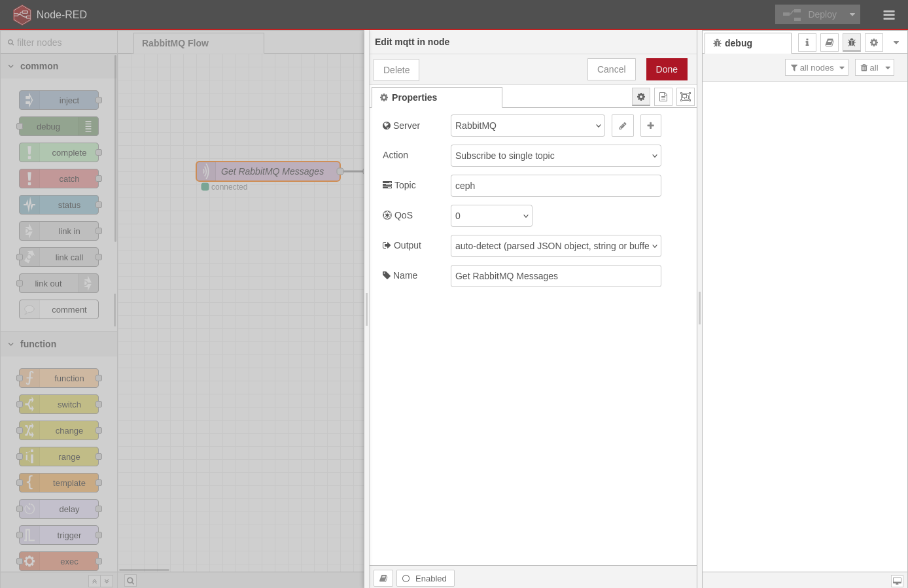
Task: Open the Output format dropdown
Action: (555, 246)
